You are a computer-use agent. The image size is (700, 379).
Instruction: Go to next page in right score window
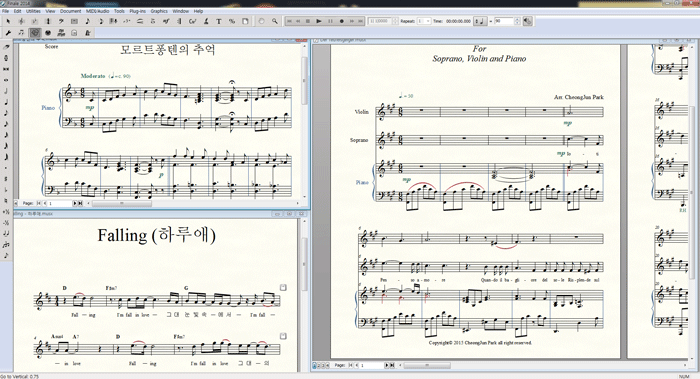point(387,365)
